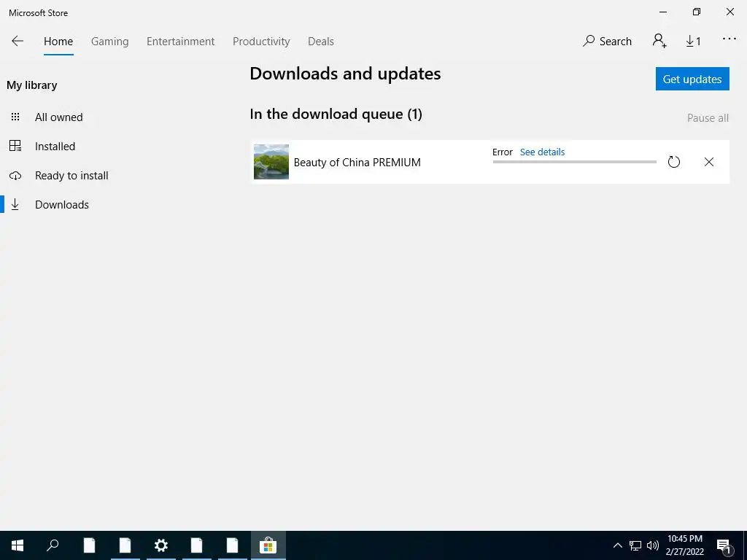Click the In the download queue heading
Viewport: 747px width, 560px height.
tap(336, 114)
